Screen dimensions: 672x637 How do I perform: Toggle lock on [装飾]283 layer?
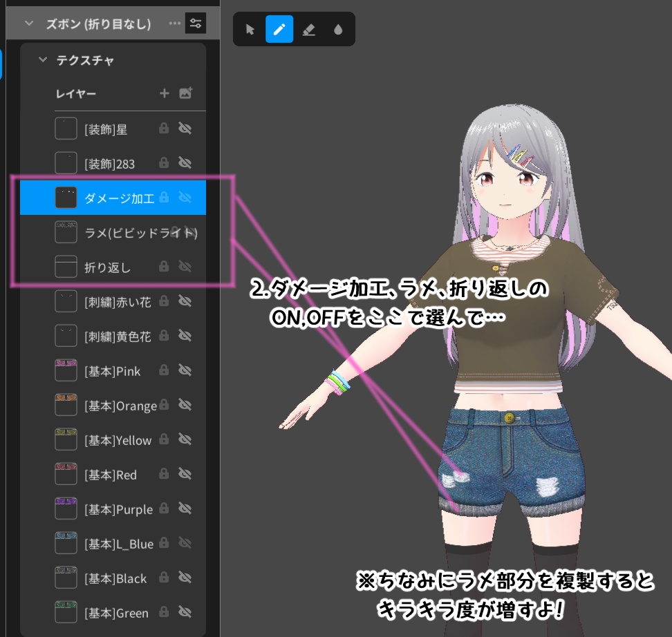(x=164, y=163)
